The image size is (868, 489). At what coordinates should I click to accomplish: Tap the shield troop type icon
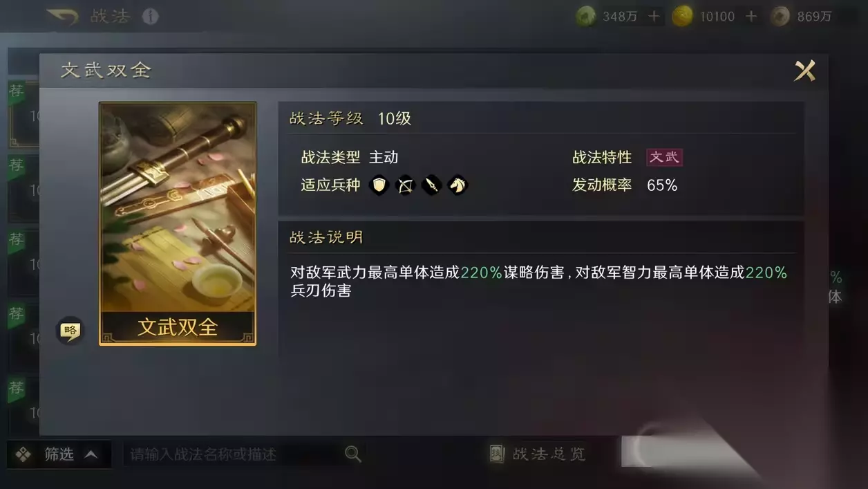coord(379,185)
